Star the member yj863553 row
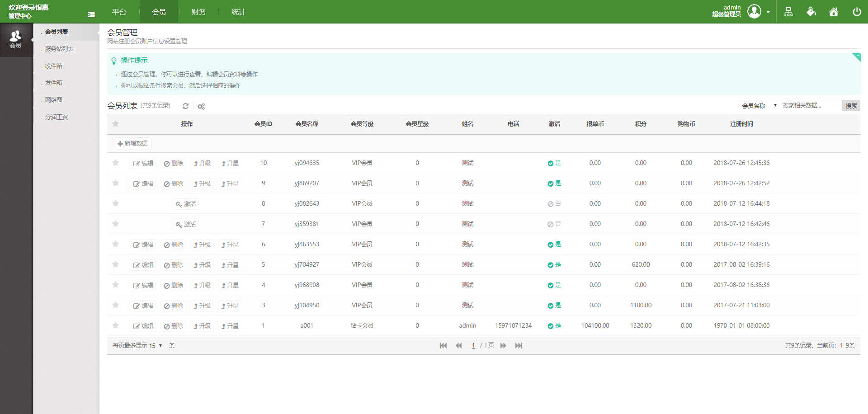The width and height of the screenshot is (868, 414). [x=115, y=244]
